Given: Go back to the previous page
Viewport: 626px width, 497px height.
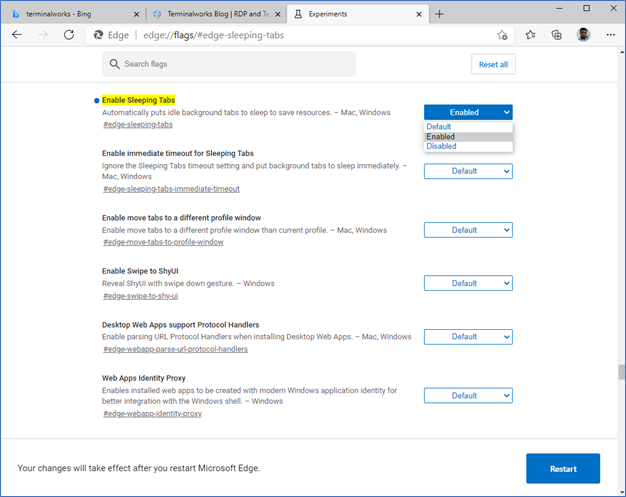Looking at the screenshot, I should tap(17, 35).
